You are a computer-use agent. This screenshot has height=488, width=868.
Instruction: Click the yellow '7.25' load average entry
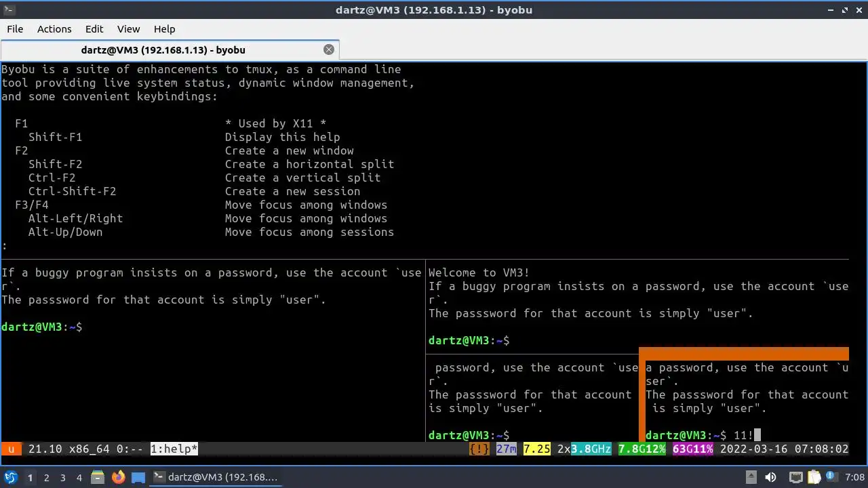[x=537, y=449]
